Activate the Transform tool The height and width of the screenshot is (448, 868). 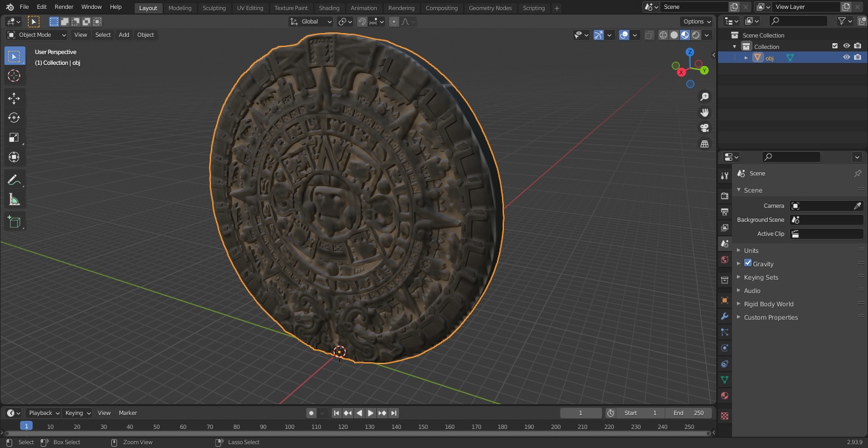(x=14, y=157)
